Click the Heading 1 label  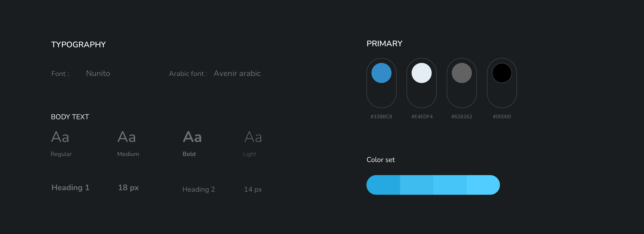(70, 188)
